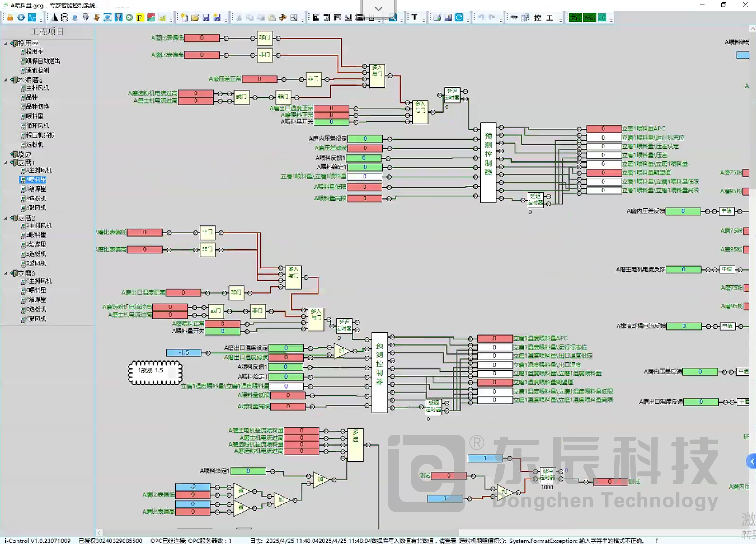Toggle the 控 mode toolbar button
This screenshot has height=544, width=756.
[x=537, y=18]
